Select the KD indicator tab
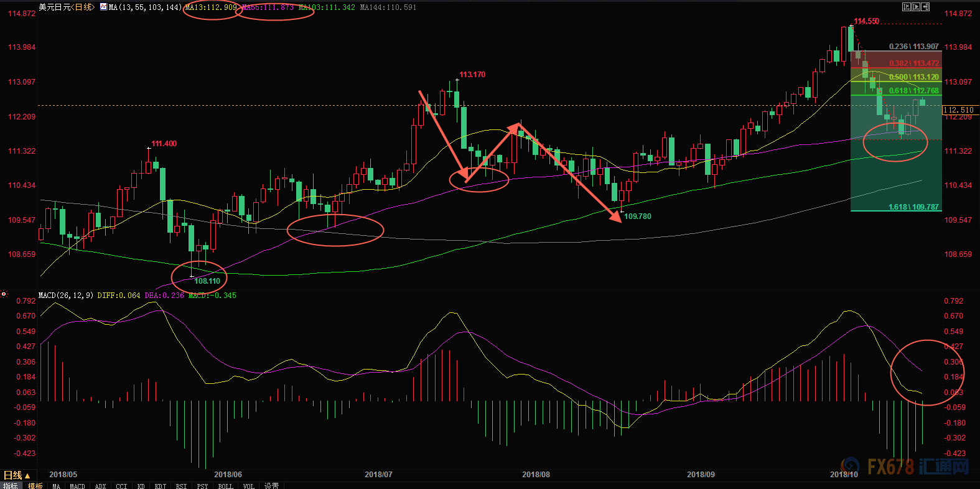This screenshot has height=489, width=980. [141, 486]
